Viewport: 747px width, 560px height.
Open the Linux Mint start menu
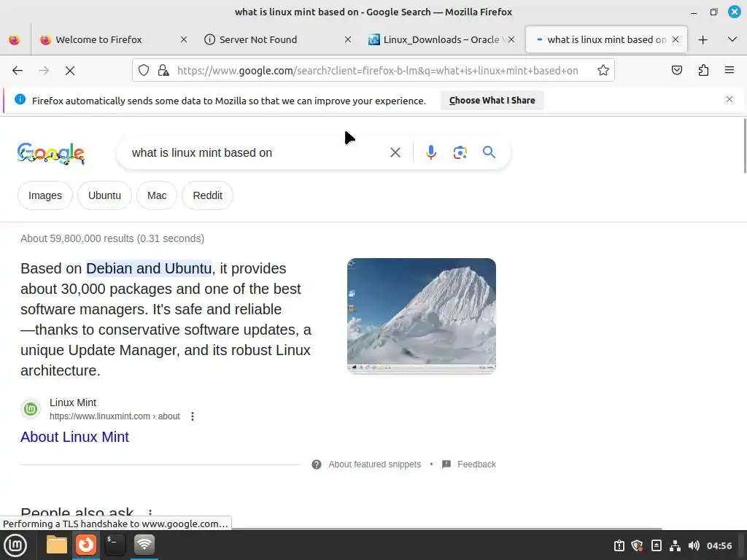(16, 545)
